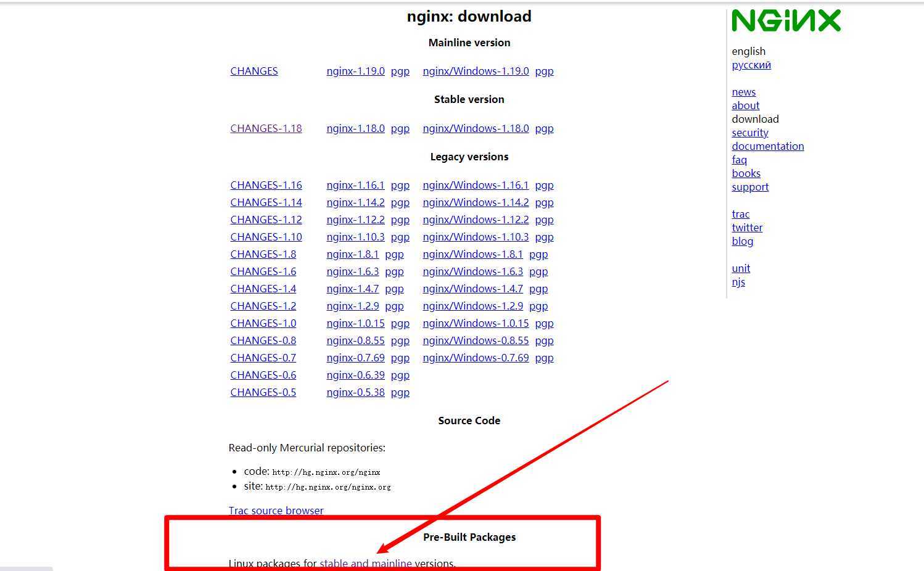This screenshot has width=924, height=571.
Task: Download nginx/Windows-1.16.1
Action: tap(476, 185)
